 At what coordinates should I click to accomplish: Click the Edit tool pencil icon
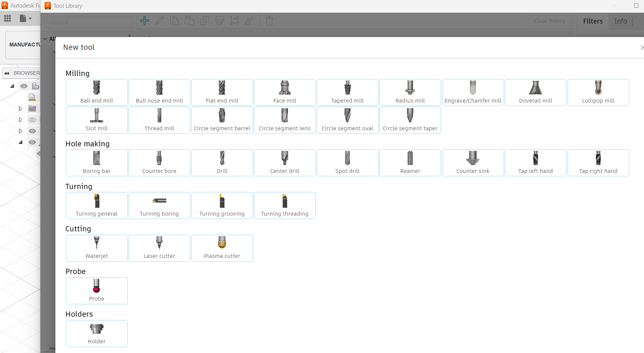pyautogui.click(x=160, y=21)
